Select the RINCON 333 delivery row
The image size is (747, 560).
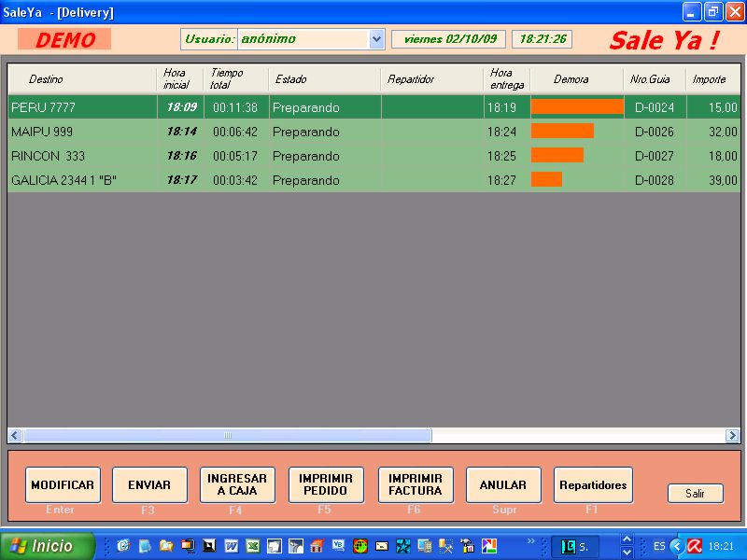[x=374, y=156]
